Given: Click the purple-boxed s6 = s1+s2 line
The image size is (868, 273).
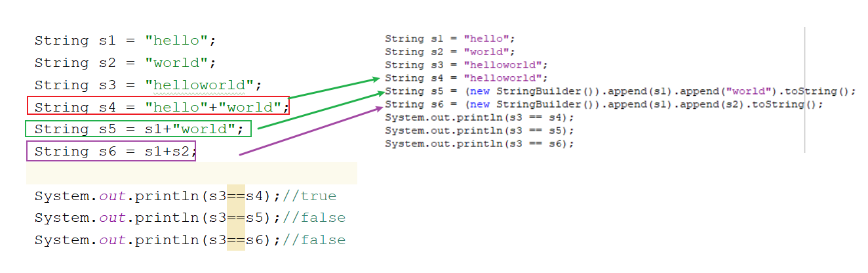Looking at the screenshot, I should click(x=111, y=152).
